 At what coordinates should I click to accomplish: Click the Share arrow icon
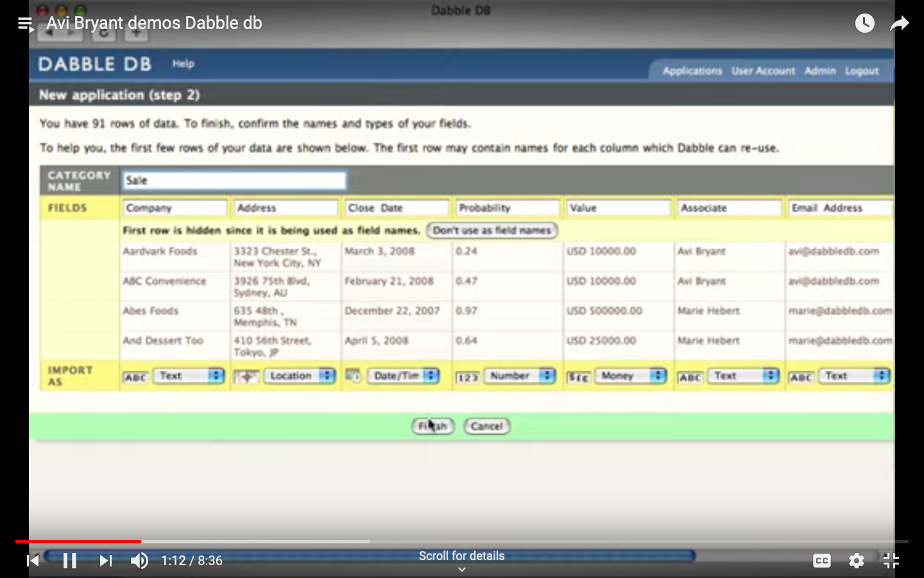coord(900,24)
